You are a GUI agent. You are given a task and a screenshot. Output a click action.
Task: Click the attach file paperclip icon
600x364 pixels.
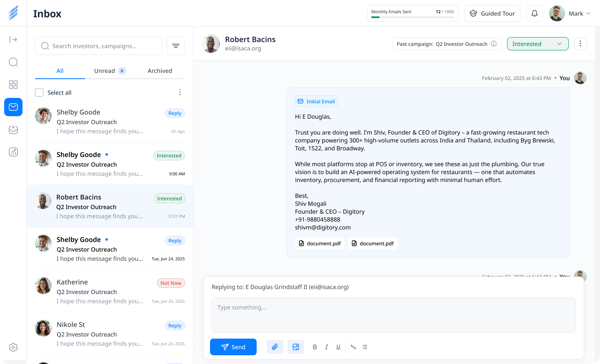[275, 347]
